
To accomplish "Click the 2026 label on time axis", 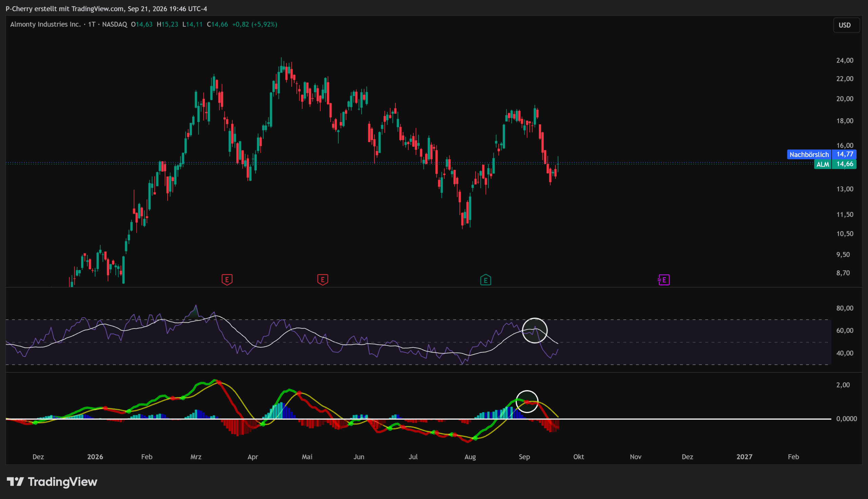I will point(95,457).
